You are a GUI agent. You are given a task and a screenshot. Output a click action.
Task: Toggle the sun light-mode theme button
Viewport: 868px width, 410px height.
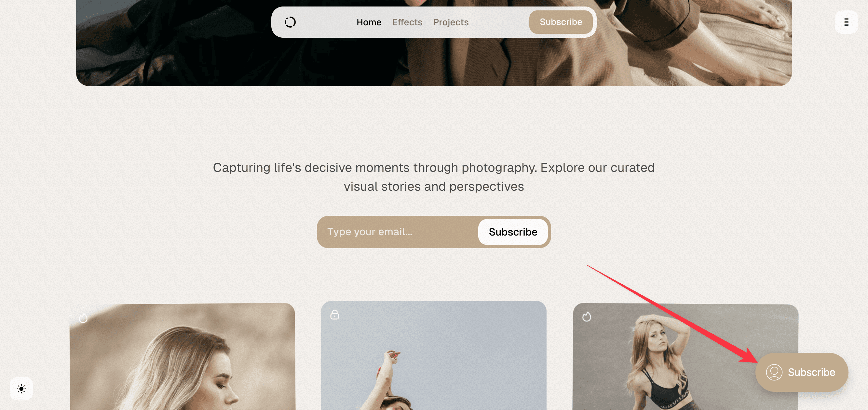click(x=21, y=389)
